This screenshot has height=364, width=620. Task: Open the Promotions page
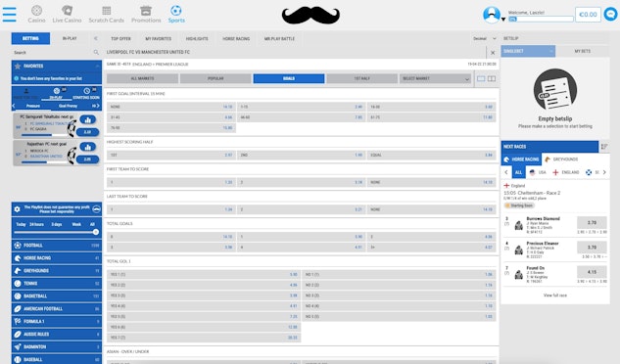146,15
